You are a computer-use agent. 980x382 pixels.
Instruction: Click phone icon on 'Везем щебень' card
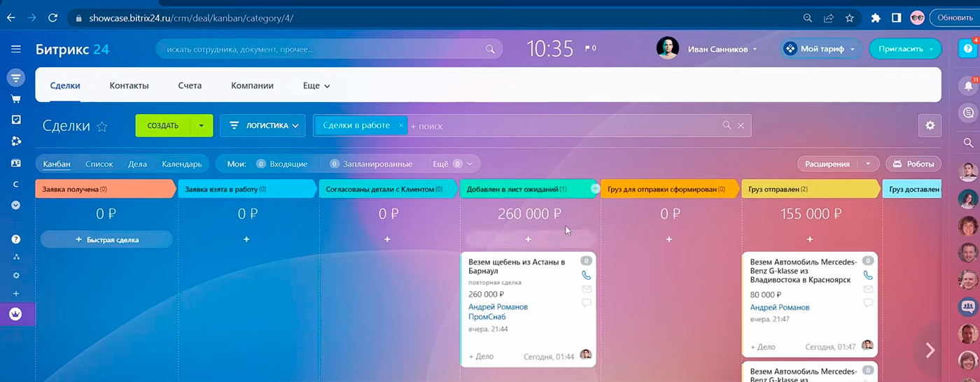click(x=586, y=276)
